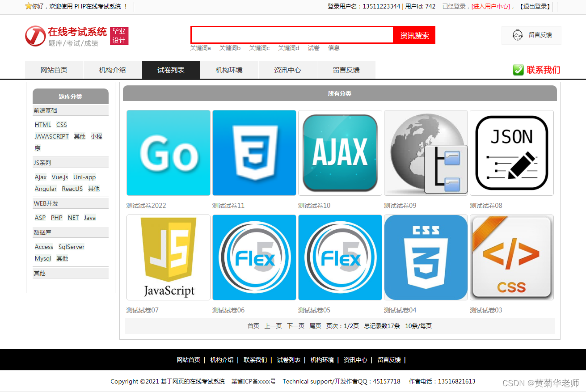Select Java category in sidebar
The image size is (586, 392).
(x=90, y=218)
